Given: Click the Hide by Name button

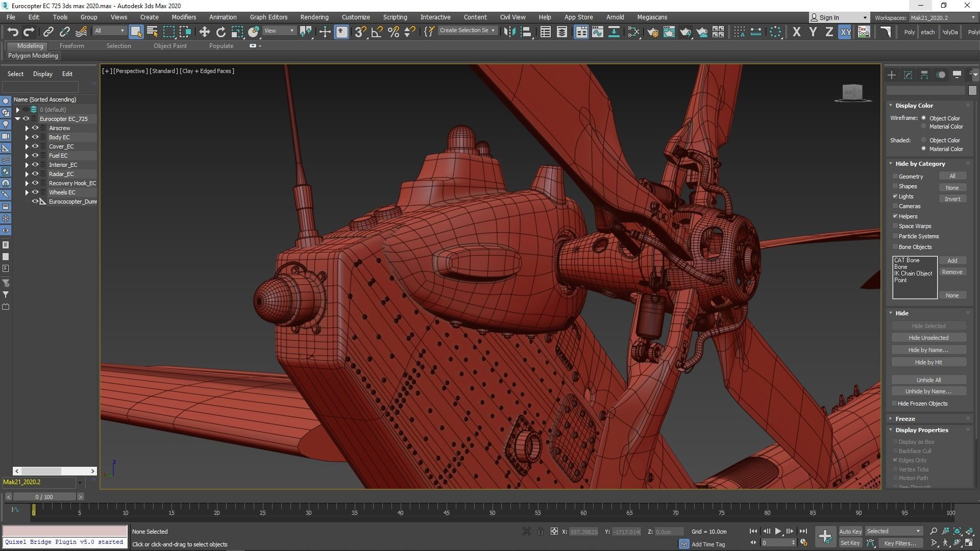Looking at the screenshot, I should point(928,350).
